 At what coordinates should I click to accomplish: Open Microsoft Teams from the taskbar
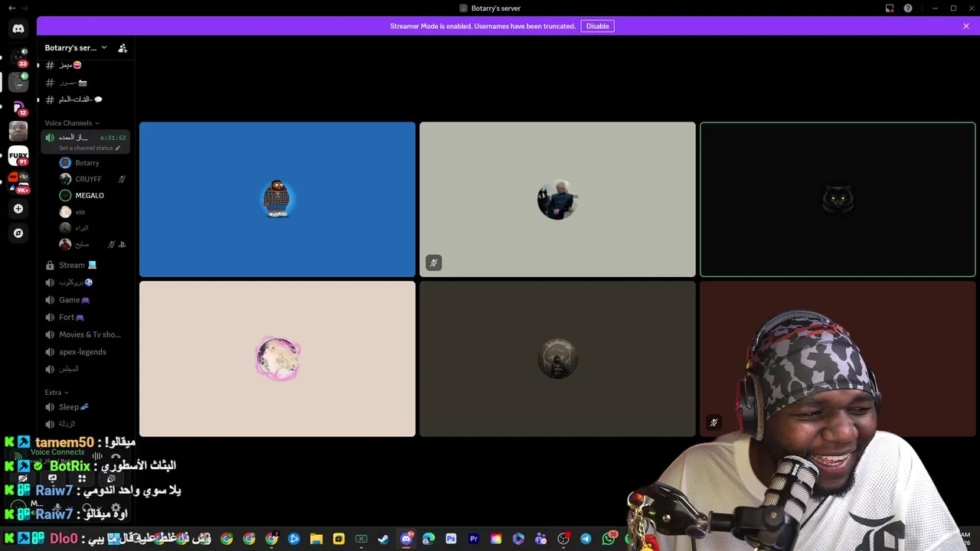tap(541, 540)
